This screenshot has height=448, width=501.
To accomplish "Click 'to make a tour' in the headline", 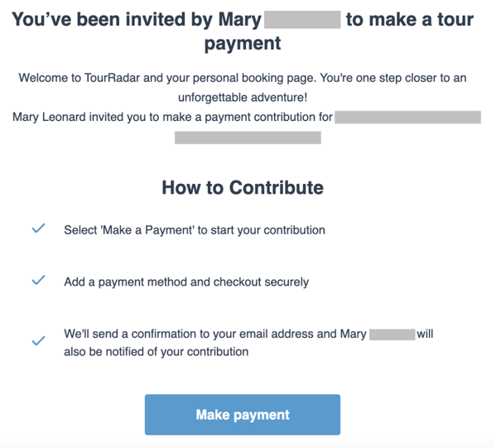I will [410, 20].
